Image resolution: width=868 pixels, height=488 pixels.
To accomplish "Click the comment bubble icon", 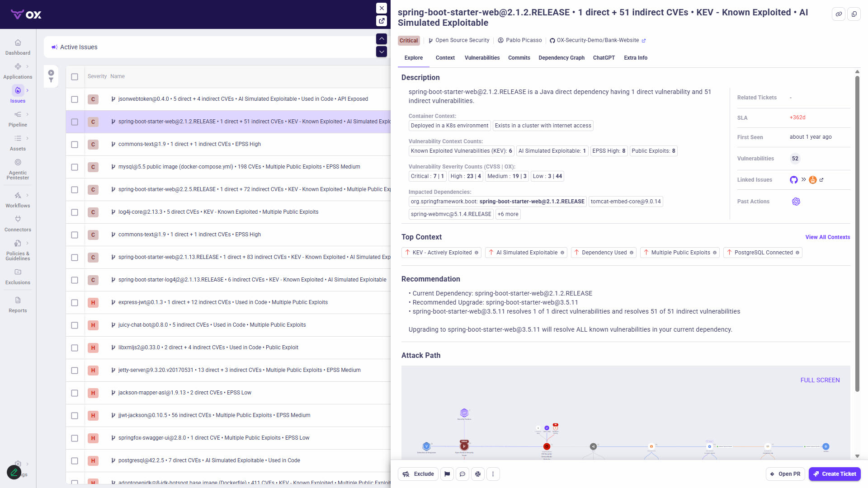I will pyautogui.click(x=462, y=474).
